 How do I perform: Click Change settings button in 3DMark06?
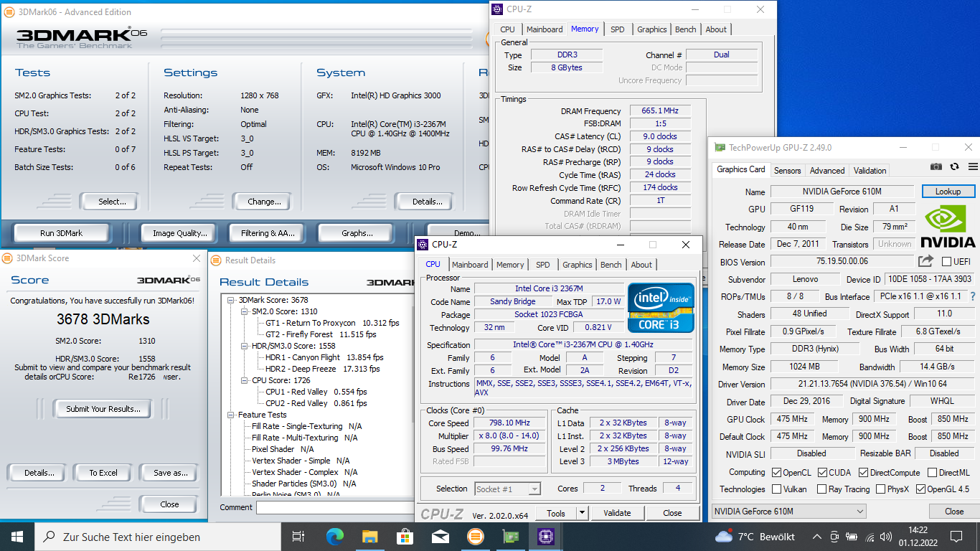[x=264, y=202]
